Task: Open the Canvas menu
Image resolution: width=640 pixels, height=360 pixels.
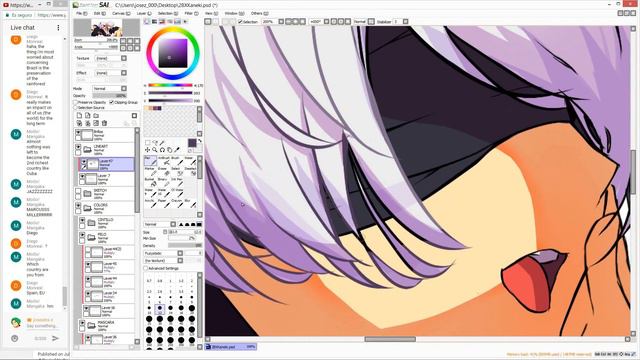Action: coord(121,13)
